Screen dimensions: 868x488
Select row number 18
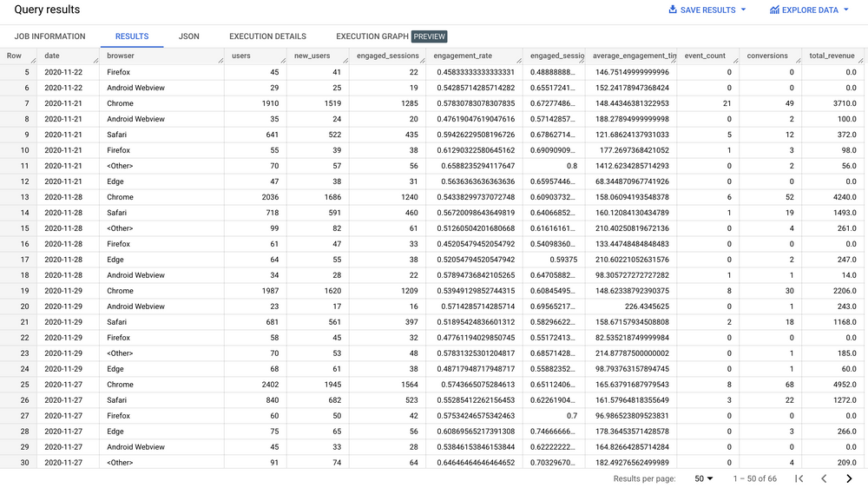[x=24, y=275]
